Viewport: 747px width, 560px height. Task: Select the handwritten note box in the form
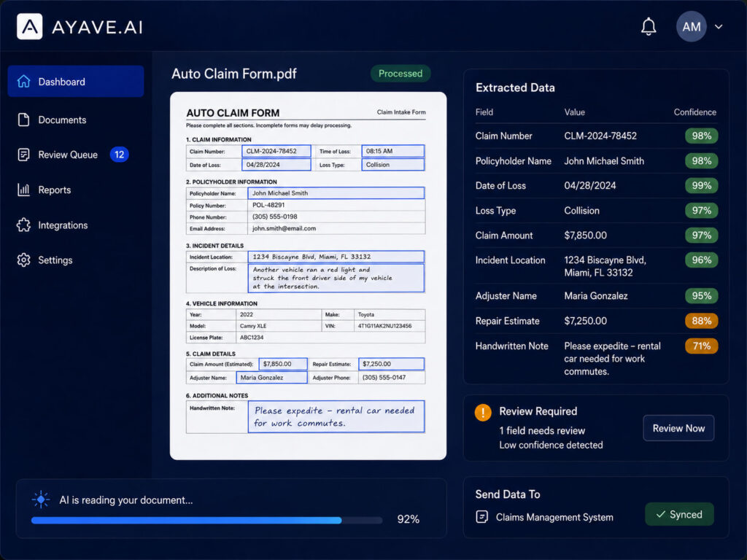[336, 416]
